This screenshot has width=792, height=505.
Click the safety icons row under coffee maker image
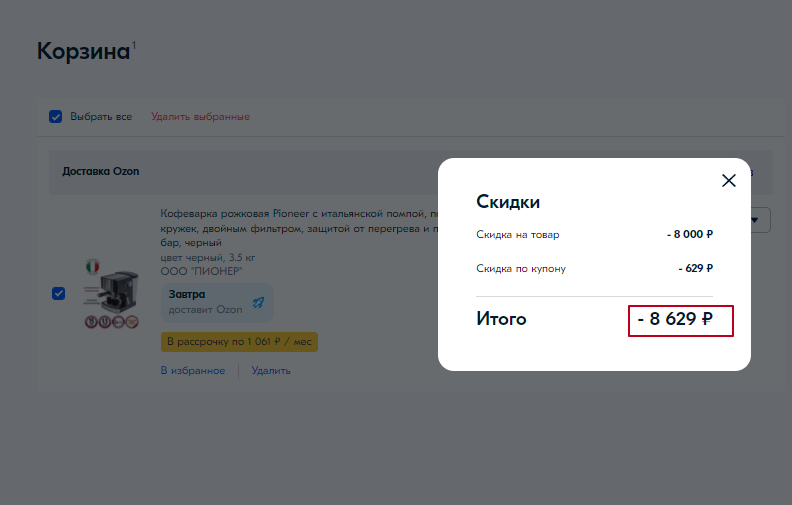point(112,323)
